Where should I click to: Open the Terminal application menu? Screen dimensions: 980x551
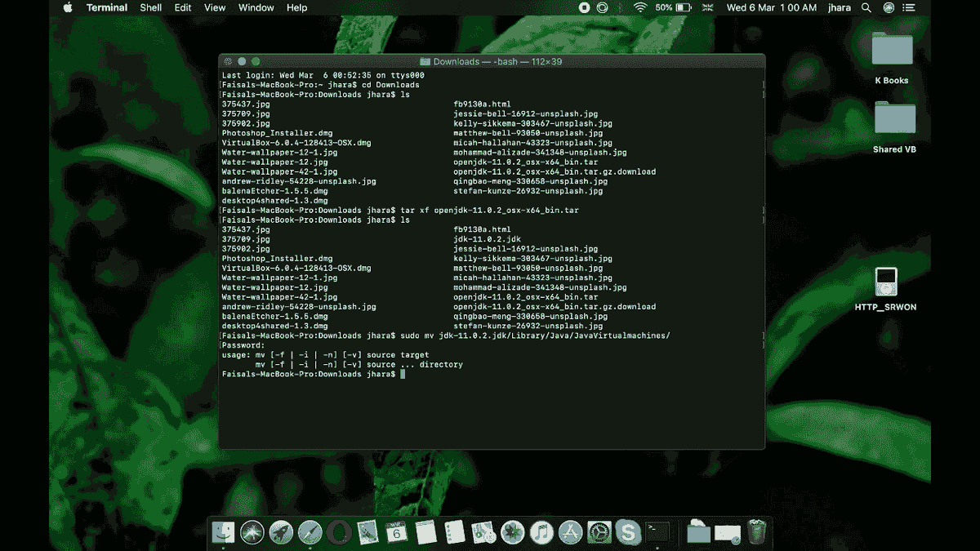point(107,7)
